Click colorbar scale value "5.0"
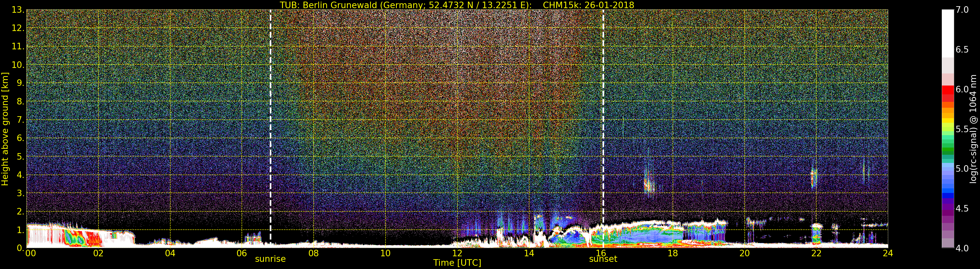The width and height of the screenshot is (980, 269). tap(962, 168)
